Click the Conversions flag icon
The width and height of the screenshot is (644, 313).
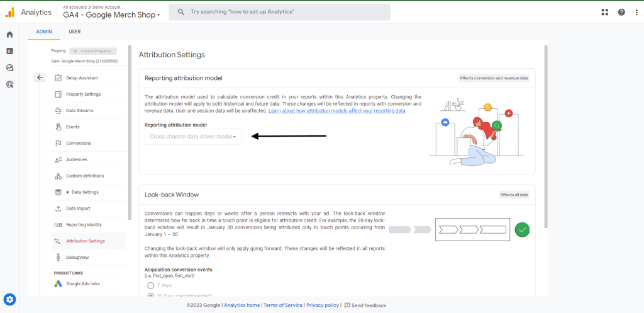(x=58, y=143)
